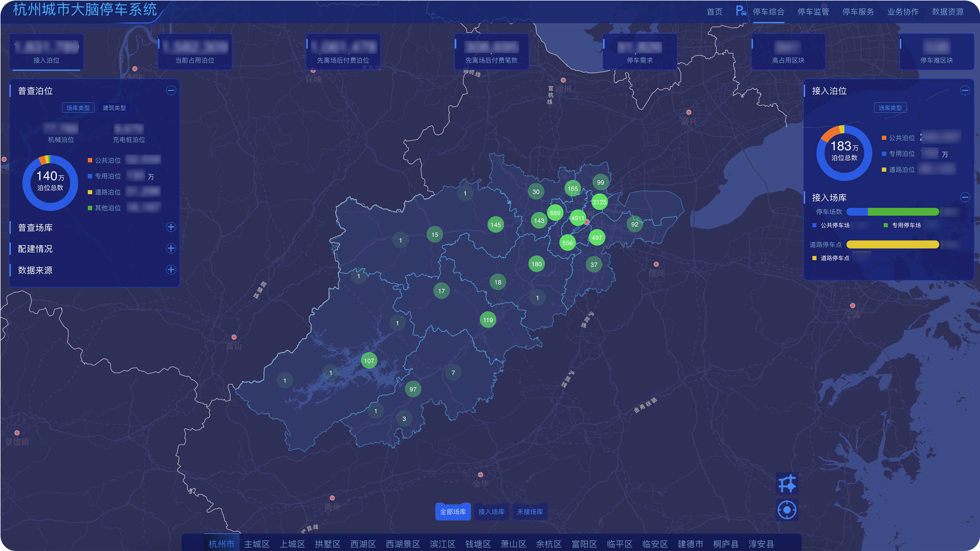Click the 4911 cluster marker on map
The width and height of the screenshot is (980, 551).
coord(577,218)
